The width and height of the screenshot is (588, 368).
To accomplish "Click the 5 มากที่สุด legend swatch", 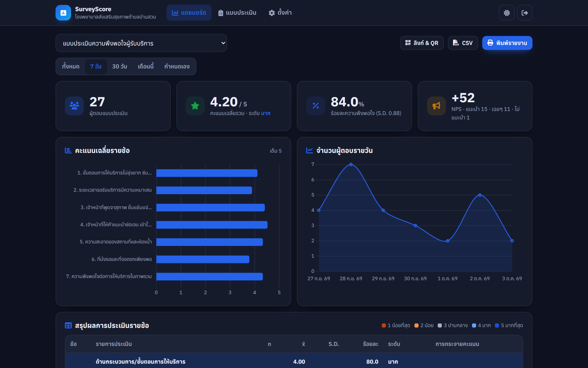I will coord(497,325).
